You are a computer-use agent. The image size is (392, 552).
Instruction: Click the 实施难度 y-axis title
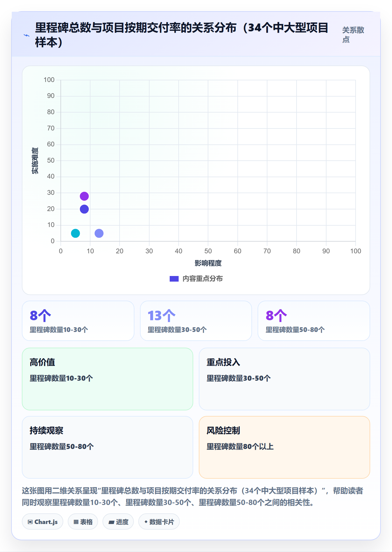tap(35, 161)
